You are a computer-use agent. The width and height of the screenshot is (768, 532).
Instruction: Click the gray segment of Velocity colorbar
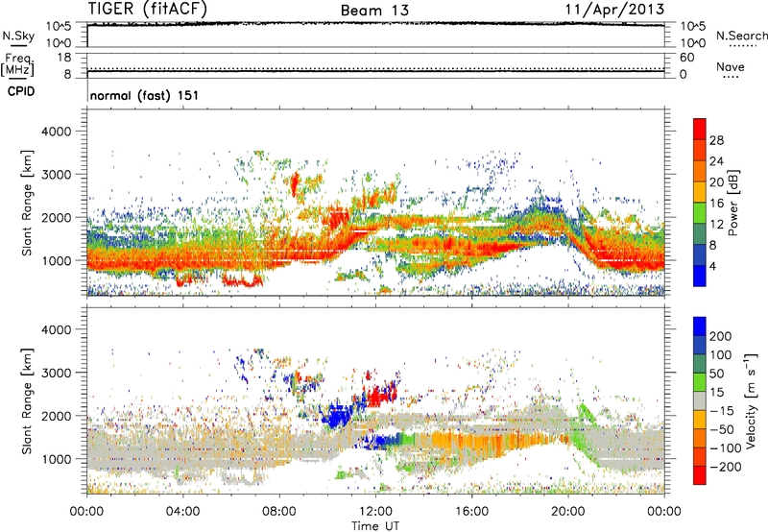[x=700, y=400]
